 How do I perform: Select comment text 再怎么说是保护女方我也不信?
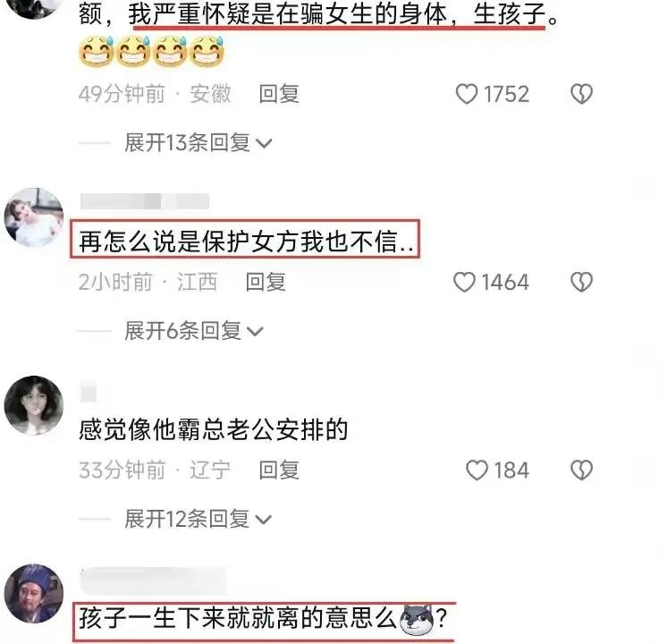tap(246, 241)
